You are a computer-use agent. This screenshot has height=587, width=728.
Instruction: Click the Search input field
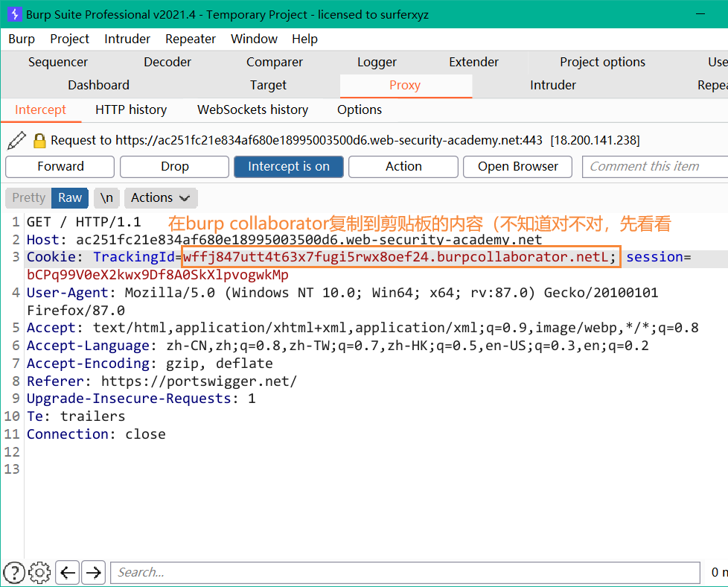[405, 572]
